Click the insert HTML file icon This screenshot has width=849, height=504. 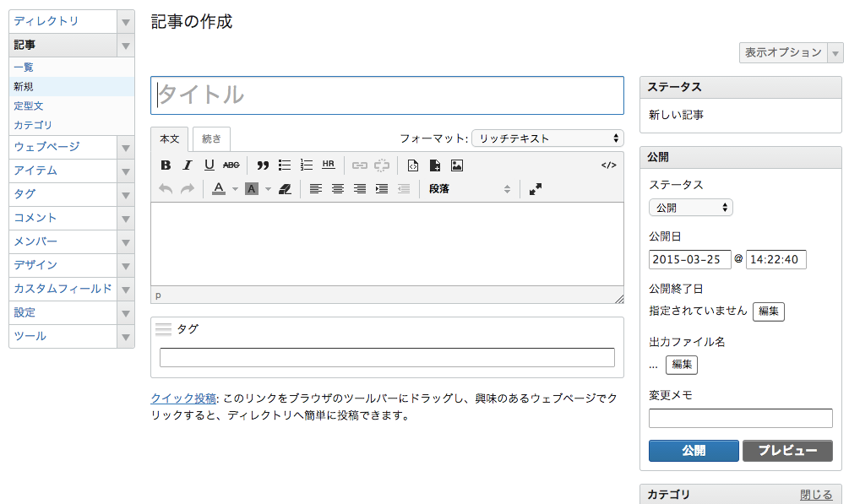click(x=413, y=165)
